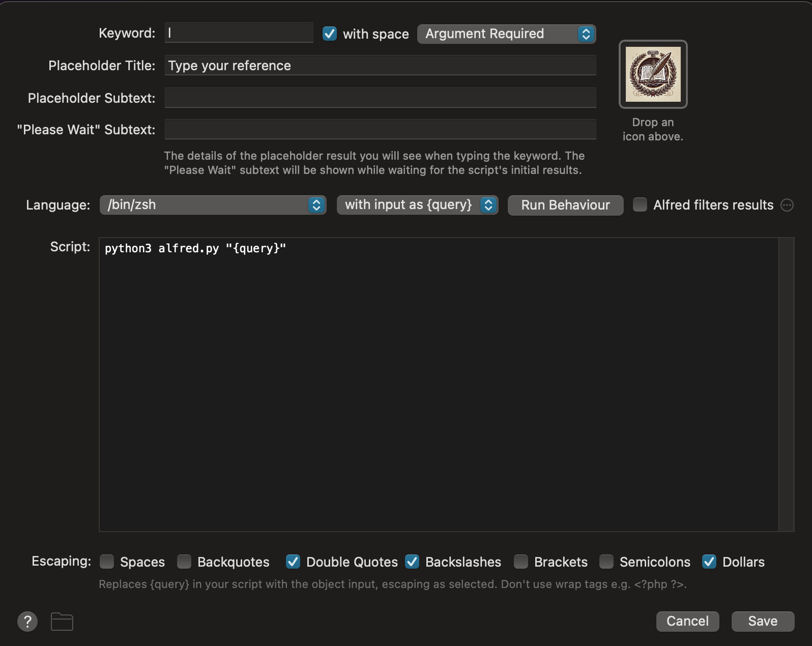Focus the Keyword input field

pos(239,33)
